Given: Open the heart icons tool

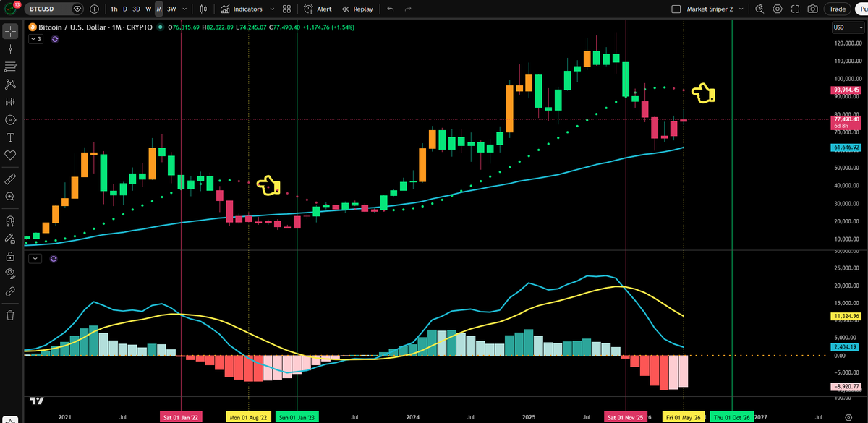Looking at the screenshot, I should tap(10, 155).
